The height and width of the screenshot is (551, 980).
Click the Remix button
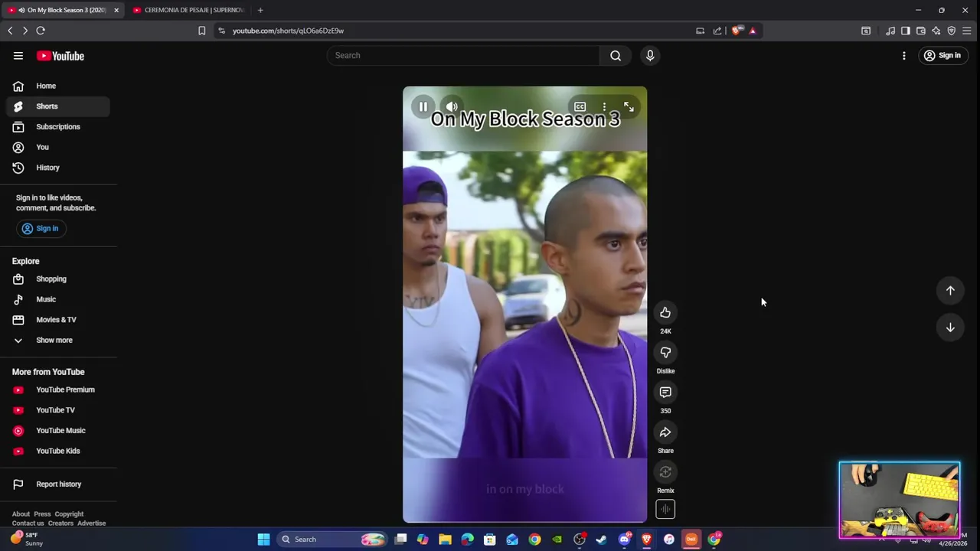(665, 472)
